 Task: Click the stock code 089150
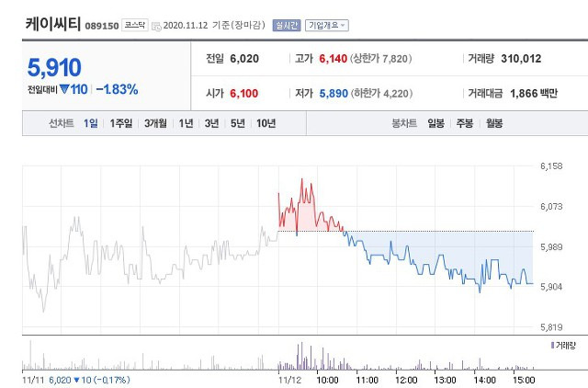click(102, 26)
